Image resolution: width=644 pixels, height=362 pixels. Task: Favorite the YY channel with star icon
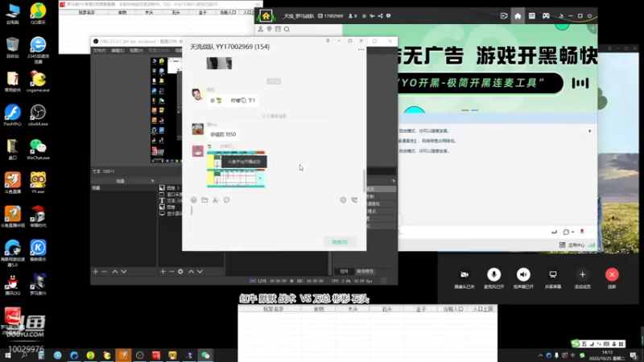pos(364,16)
